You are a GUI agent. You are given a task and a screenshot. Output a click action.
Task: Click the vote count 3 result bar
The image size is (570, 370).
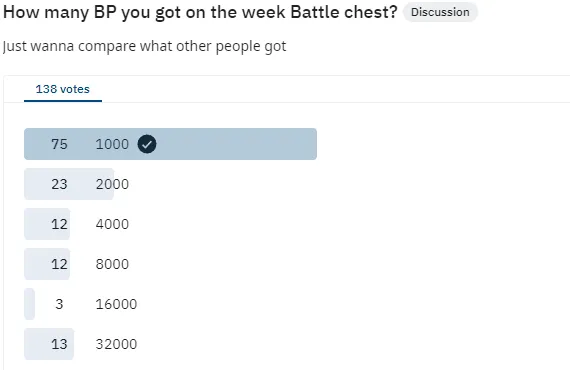29,304
